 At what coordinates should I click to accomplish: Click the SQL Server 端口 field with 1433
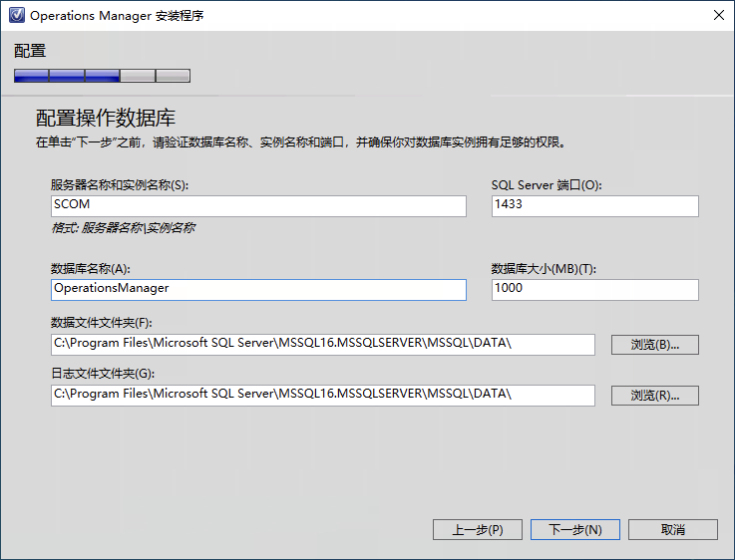coord(594,206)
